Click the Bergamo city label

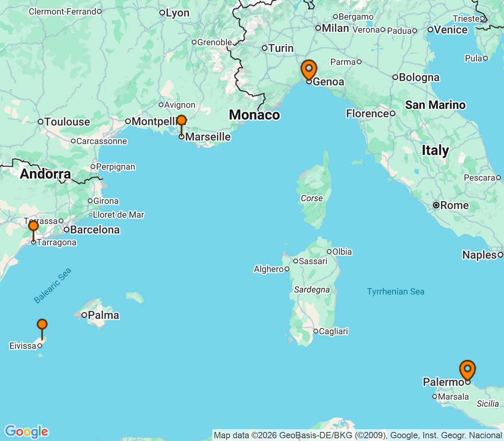coord(356,17)
